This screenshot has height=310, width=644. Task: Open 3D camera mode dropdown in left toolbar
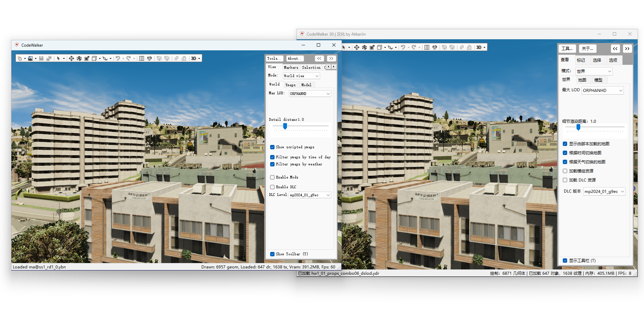coord(196,58)
